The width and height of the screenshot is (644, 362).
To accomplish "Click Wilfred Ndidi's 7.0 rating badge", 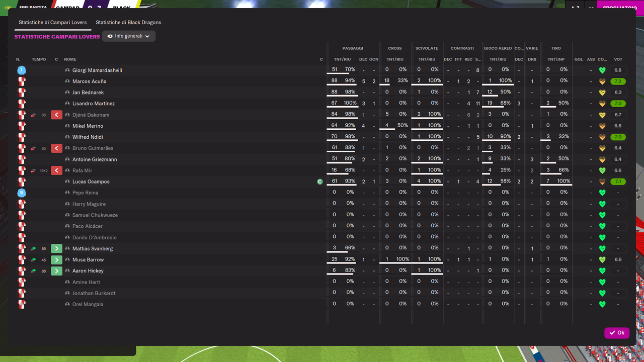I will (618, 137).
